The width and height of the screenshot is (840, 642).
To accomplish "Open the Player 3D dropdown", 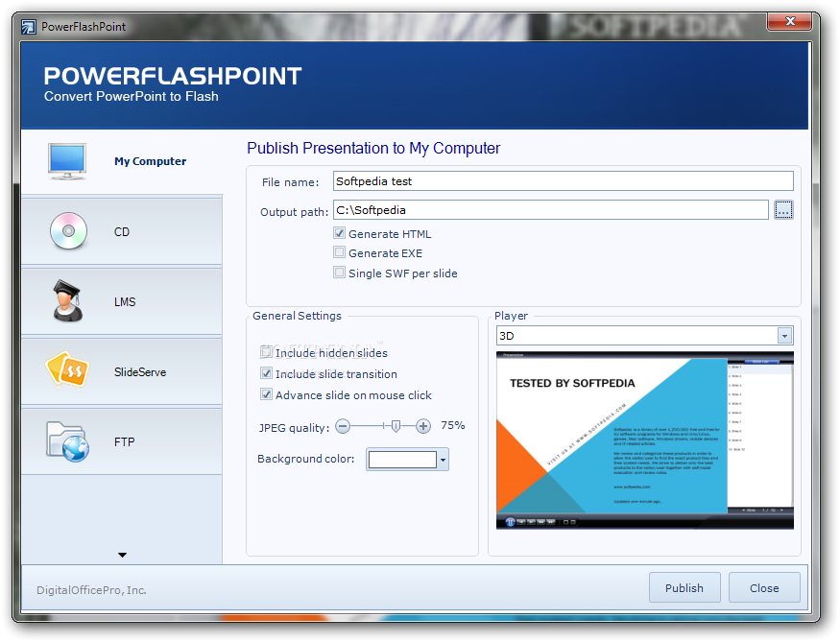I will click(x=785, y=336).
